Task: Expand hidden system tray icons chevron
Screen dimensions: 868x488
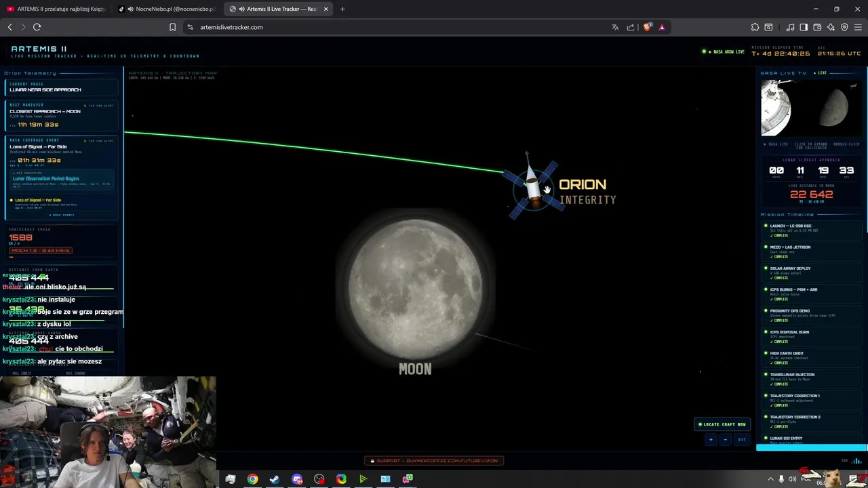Action: 770,479
